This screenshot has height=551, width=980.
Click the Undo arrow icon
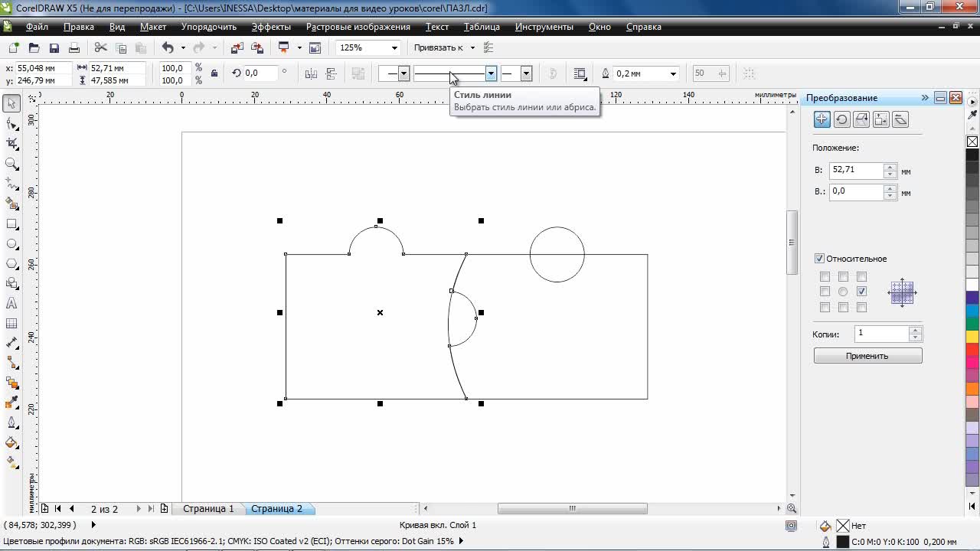[x=168, y=47]
